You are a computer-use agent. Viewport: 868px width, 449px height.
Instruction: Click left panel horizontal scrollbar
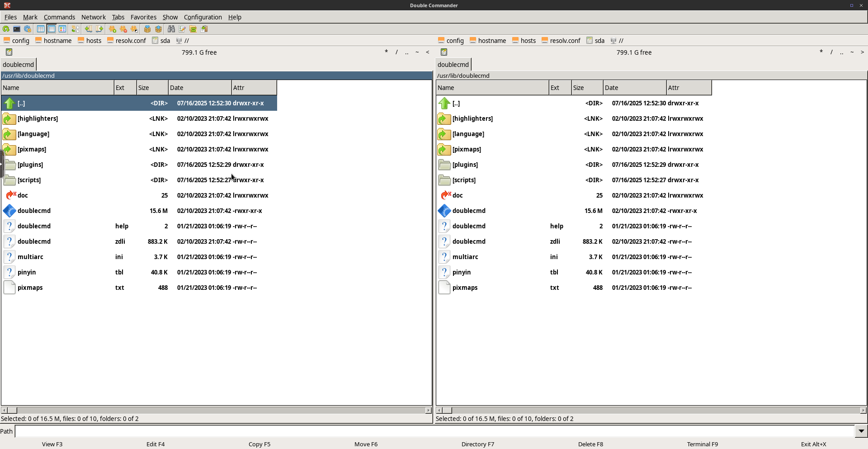pos(216,411)
